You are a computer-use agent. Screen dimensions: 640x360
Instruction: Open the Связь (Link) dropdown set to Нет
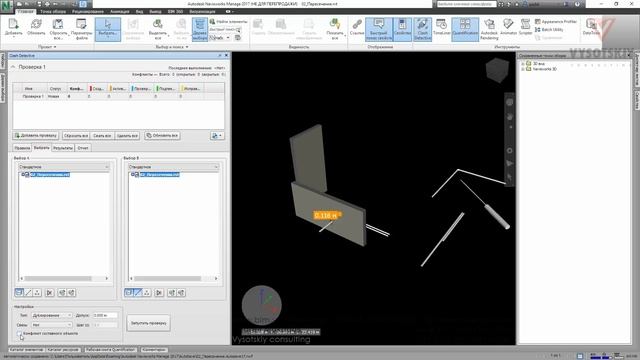pyautogui.click(x=52, y=325)
